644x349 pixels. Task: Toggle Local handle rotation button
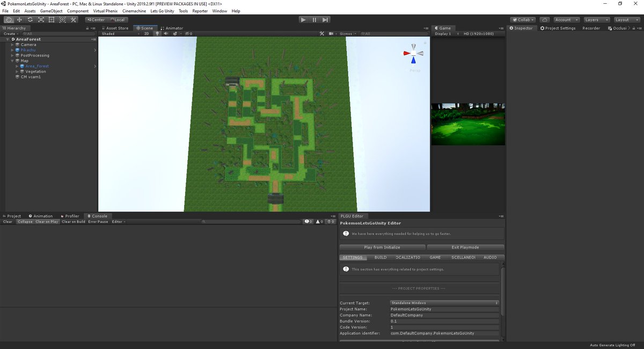point(117,20)
